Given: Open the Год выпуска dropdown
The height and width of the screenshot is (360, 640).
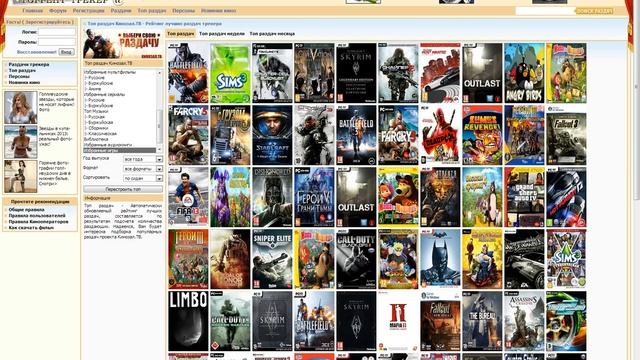Looking at the screenshot, I should 143,159.
